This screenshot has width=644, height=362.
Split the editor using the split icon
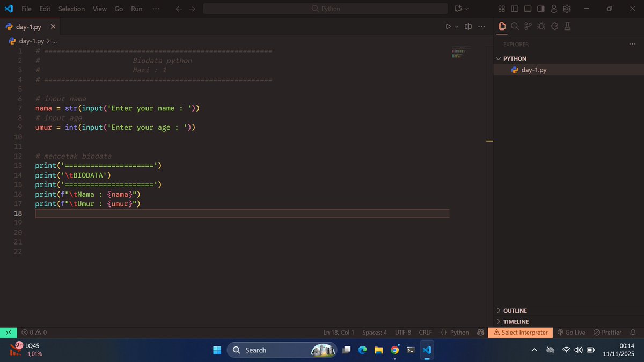coord(467,26)
